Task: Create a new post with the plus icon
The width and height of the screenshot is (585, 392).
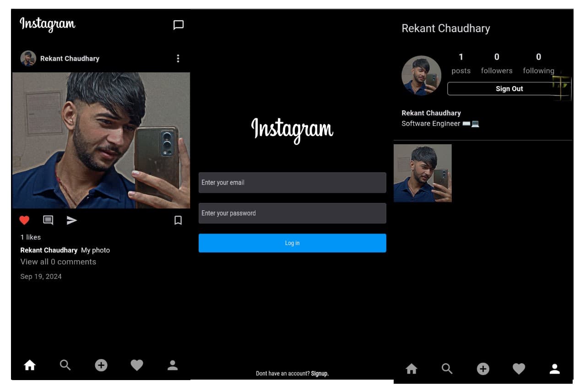Action: coord(101,365)
